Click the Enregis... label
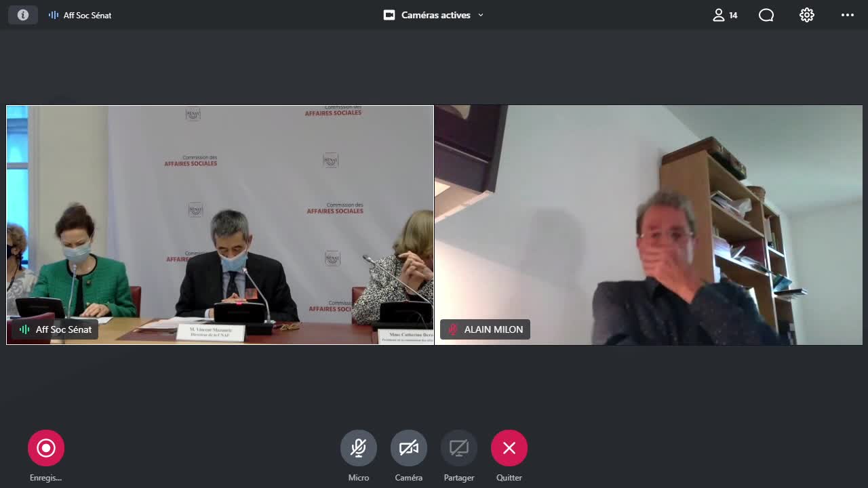The width and height of the screenshot is (868, 488). coord(45,478)
